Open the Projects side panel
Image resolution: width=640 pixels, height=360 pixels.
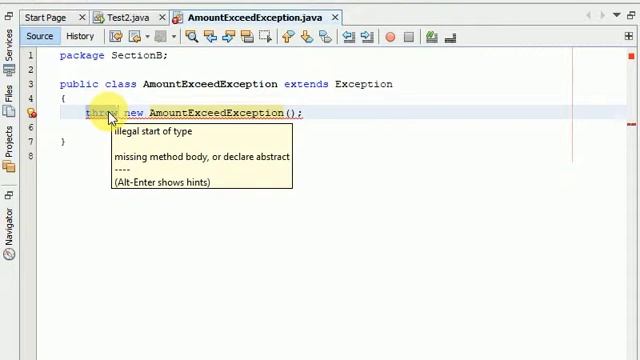click(x=9, y=142)
